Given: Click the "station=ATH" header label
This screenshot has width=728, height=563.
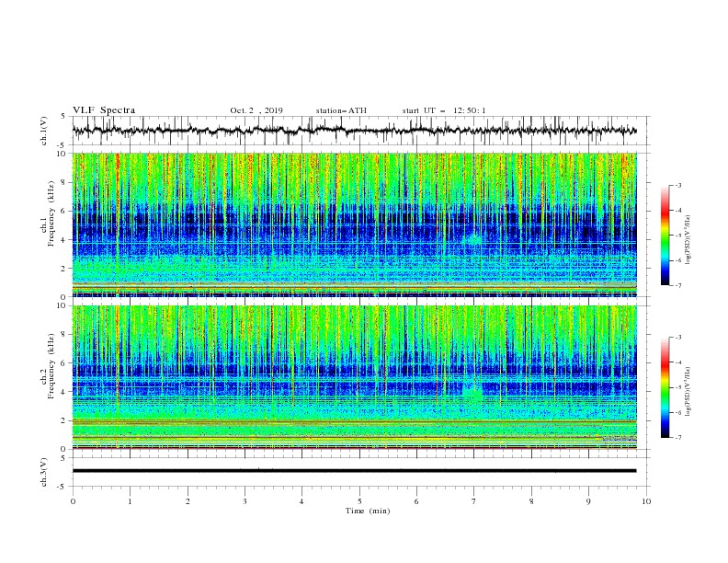Looking at the screenshot, I should pyautogui.click(x=341, y=110).
